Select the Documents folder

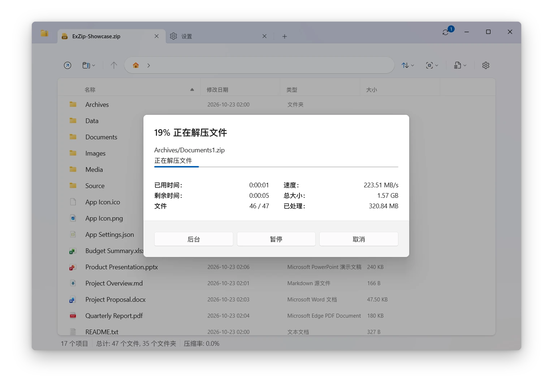(101, 137)
